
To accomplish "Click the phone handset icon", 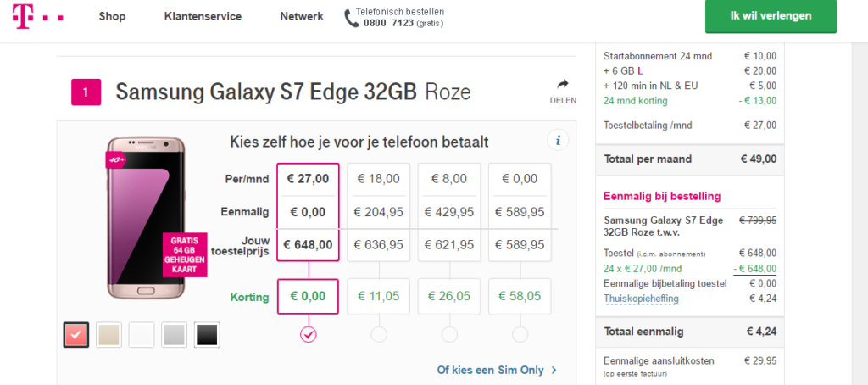I will 352,18.
